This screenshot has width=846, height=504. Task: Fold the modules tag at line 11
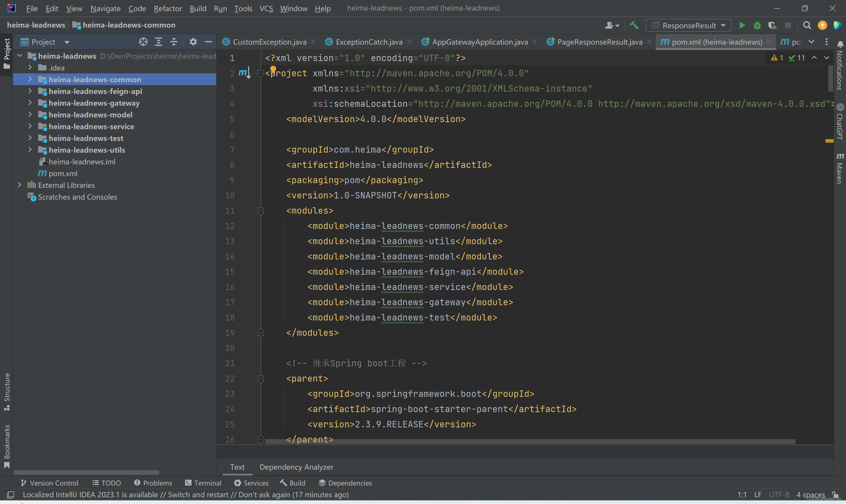tap(261, 211)
